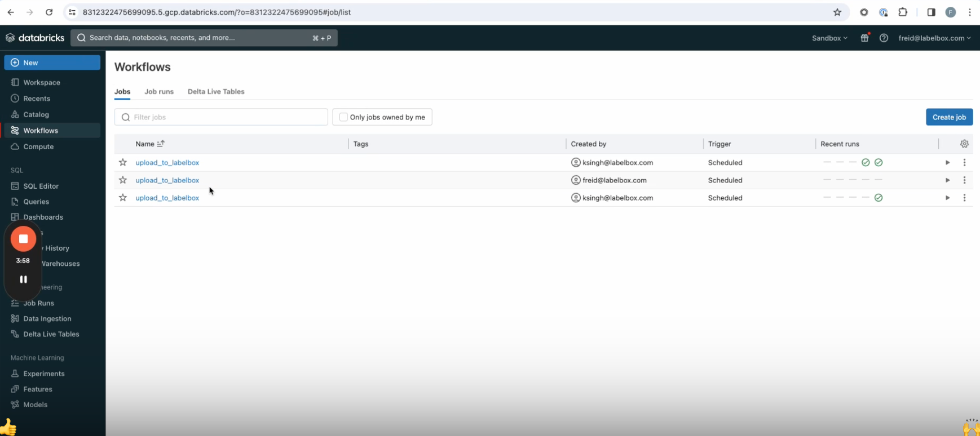The width and height of the screenshot is (980, 436).
Task: Click the browser address bar URL
Action: tap(217, 12)
